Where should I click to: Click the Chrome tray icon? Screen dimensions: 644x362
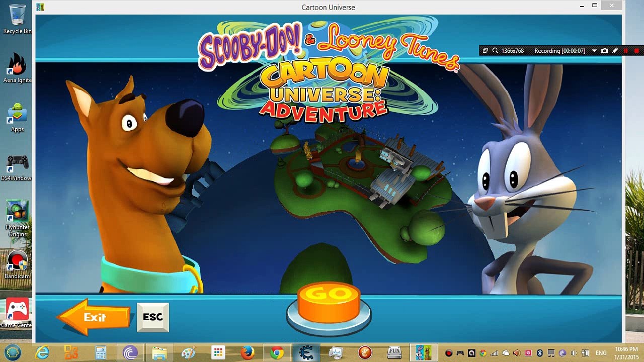click(483, 353)
